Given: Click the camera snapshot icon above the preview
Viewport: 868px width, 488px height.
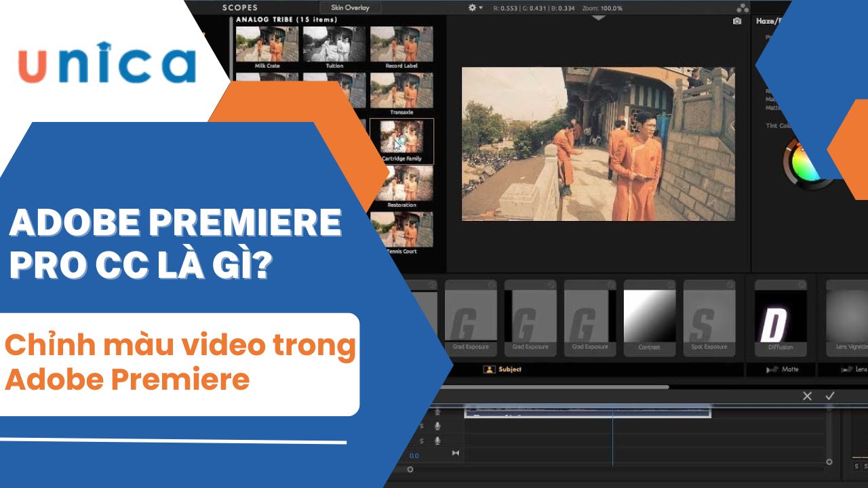Looking at the screenshot, I should (737, 22).
